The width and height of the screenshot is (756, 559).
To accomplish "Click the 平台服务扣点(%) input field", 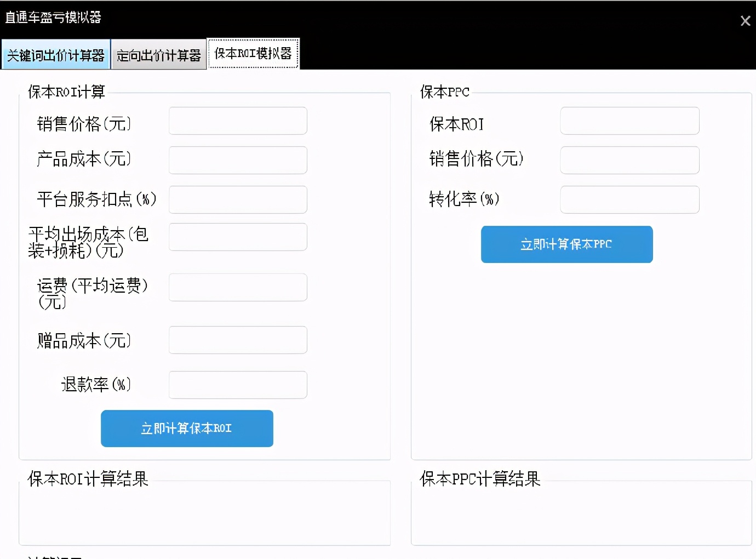I will click(238, 199).
